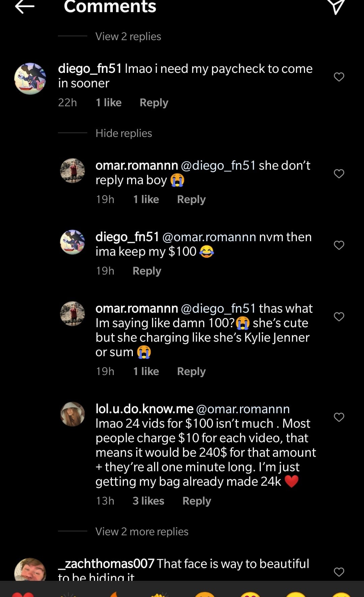
Task: Expand 'View 2 replies' at top
Action: click(128, 36)
